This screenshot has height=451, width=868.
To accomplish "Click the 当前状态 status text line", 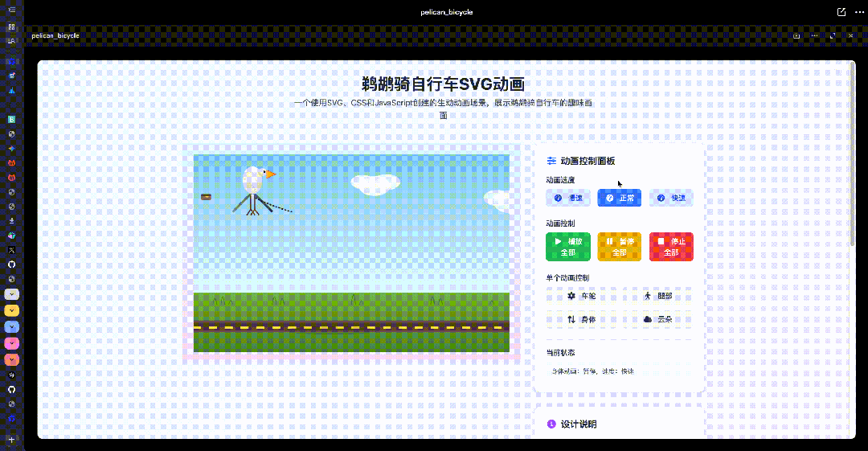I will [x=593, y=371].
